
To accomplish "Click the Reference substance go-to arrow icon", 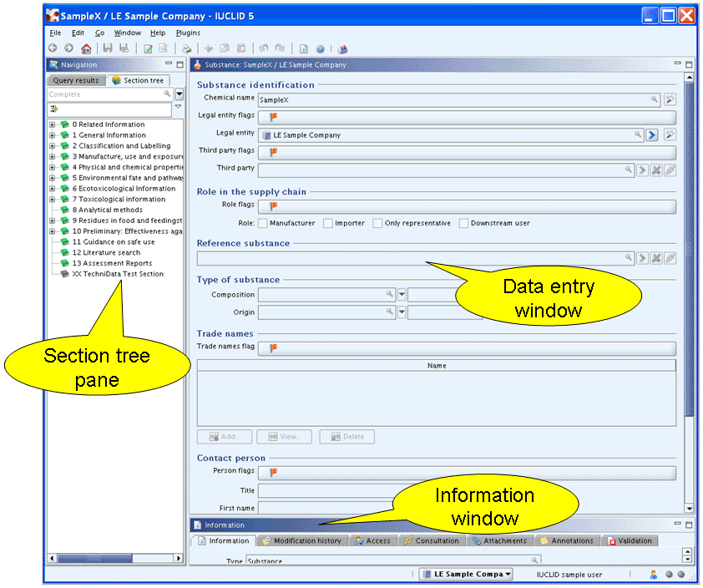I will 643,258.
